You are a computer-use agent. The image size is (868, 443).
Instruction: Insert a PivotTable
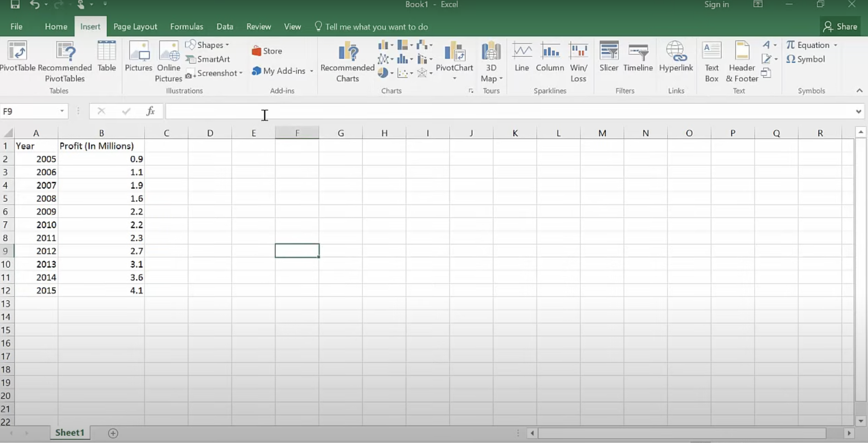pyautogui.click(x=17, y=57)
